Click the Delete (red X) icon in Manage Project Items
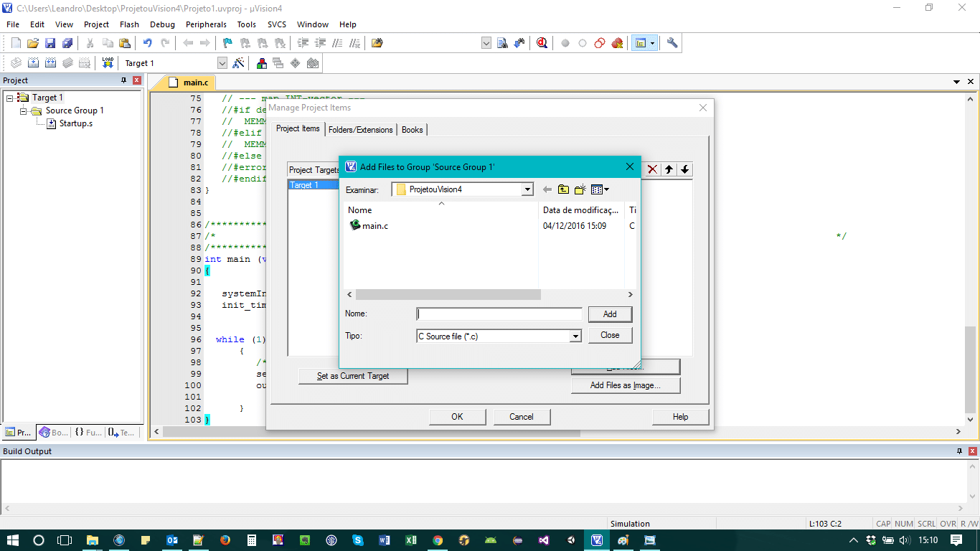This screenshot has height=551, width=980. [x=653, y=169]
